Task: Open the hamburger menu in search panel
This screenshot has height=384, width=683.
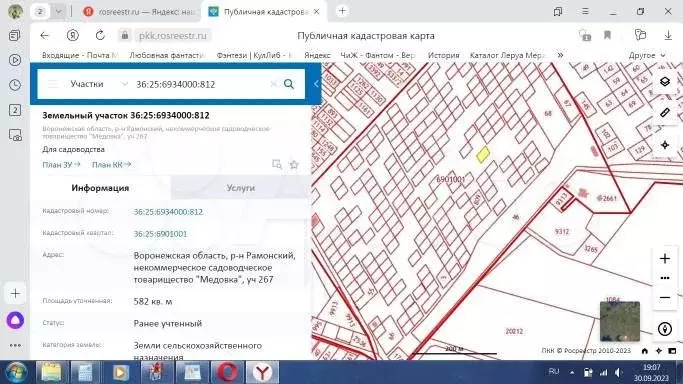Action: 53,84
